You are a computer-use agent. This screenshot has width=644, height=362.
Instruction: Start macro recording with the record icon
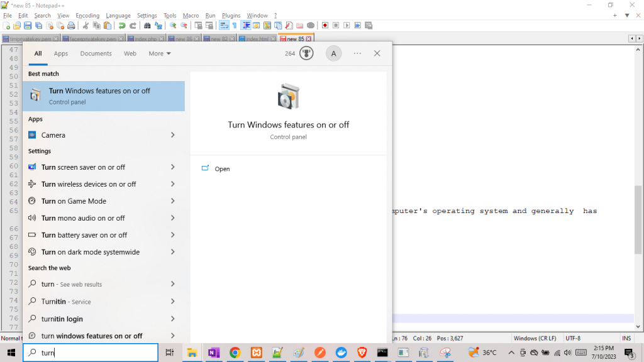click(325, 26)
